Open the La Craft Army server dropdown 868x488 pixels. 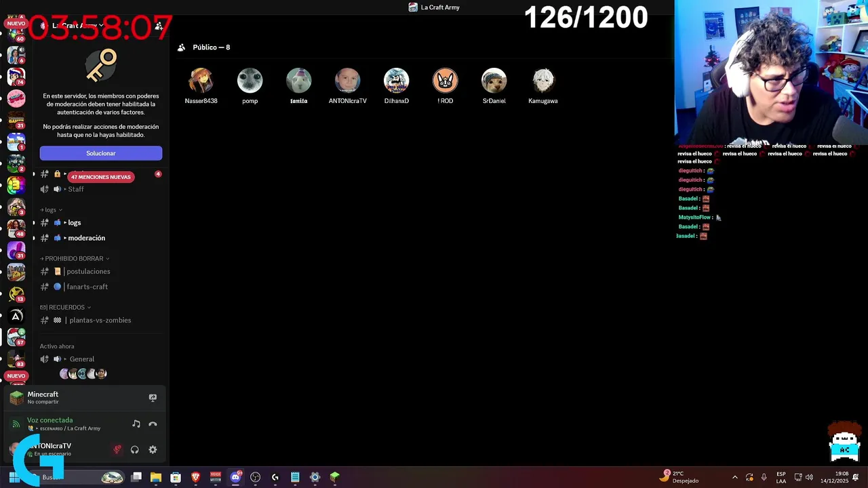(x=78, y=26)
